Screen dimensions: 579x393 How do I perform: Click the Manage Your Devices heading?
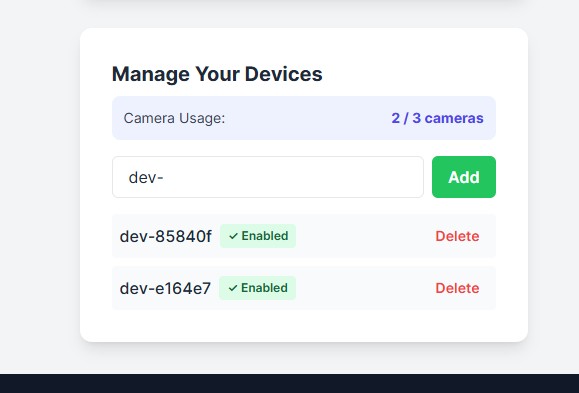click(217, 74)
